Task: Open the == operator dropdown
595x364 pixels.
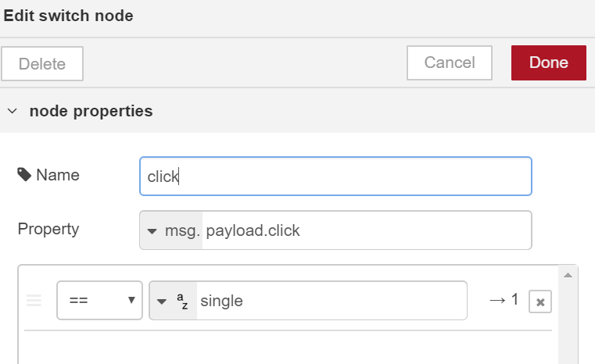Action: tap(100, 300)
